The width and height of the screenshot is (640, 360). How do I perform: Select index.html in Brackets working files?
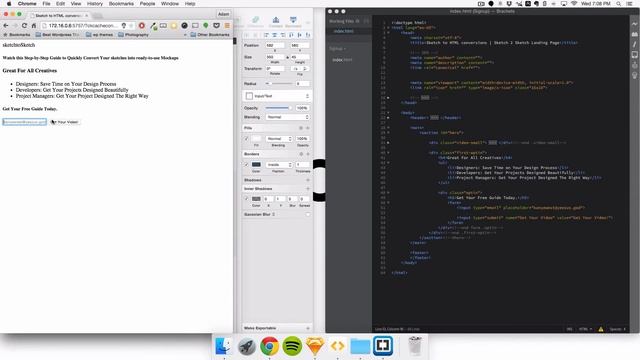(344, 31)
